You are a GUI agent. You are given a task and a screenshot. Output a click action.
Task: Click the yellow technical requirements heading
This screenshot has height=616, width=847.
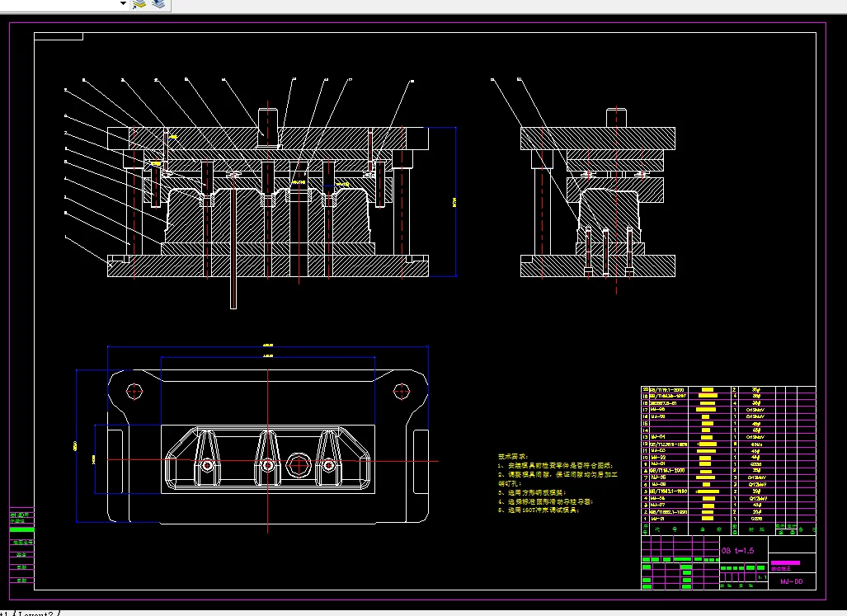point(513,456)
